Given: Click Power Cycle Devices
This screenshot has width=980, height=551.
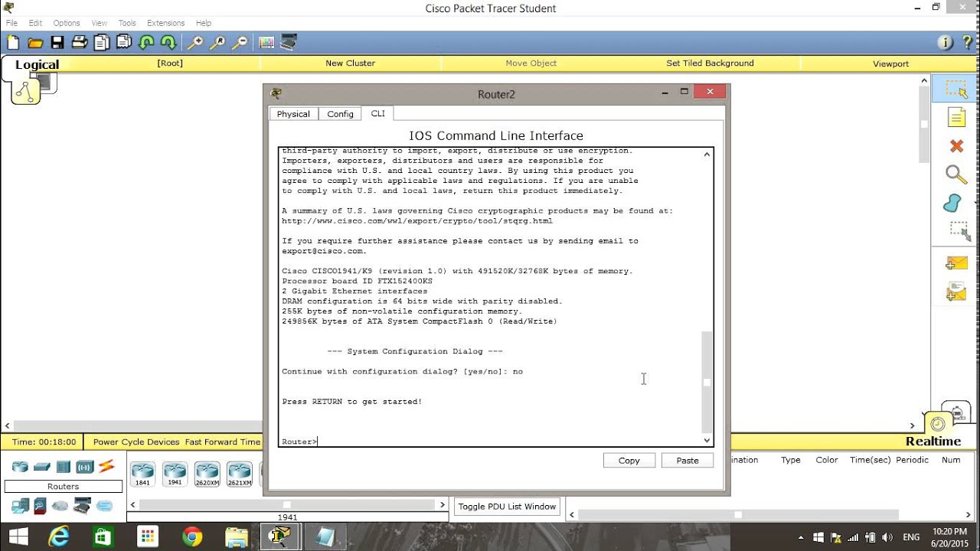Looking at the screenshot, I should (x=136, y=442).
